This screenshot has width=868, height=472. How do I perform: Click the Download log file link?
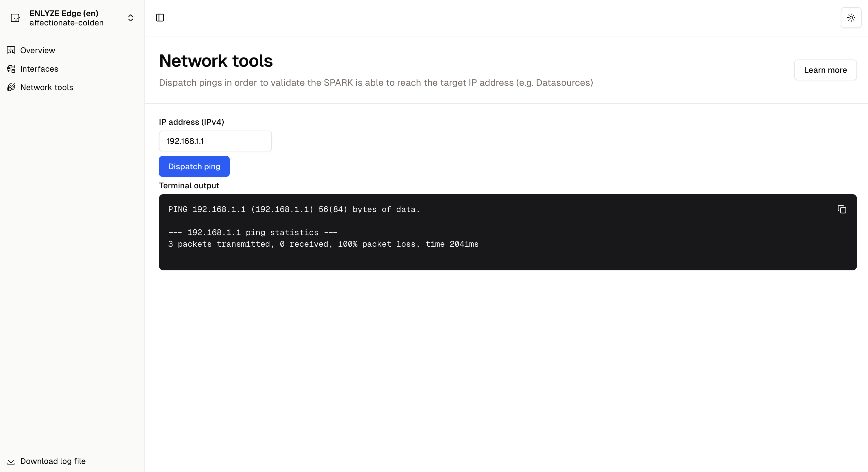click(x=53, y=461)
